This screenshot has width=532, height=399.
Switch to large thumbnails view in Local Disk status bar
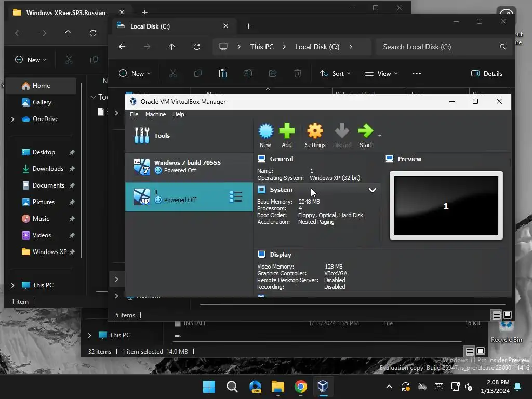pos(508,315)
